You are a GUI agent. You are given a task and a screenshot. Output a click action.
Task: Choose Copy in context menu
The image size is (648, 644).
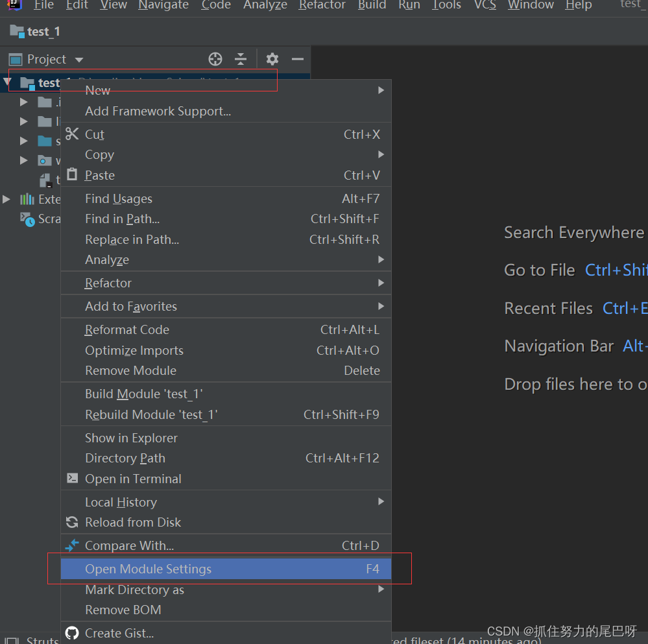pyautogui.click(x=226, y=154)
